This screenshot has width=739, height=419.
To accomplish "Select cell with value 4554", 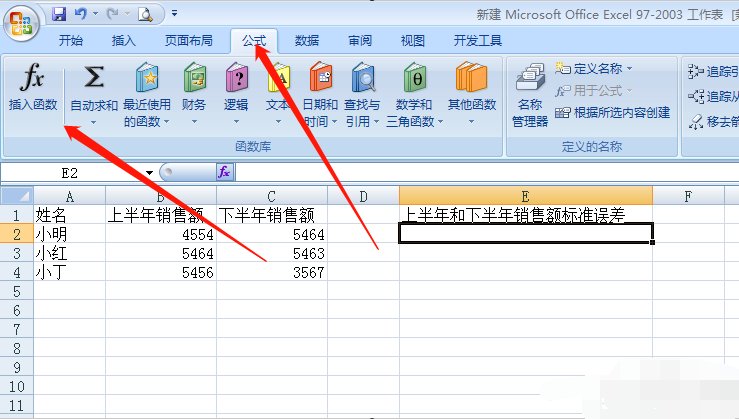I will click(x=161, y=234).
